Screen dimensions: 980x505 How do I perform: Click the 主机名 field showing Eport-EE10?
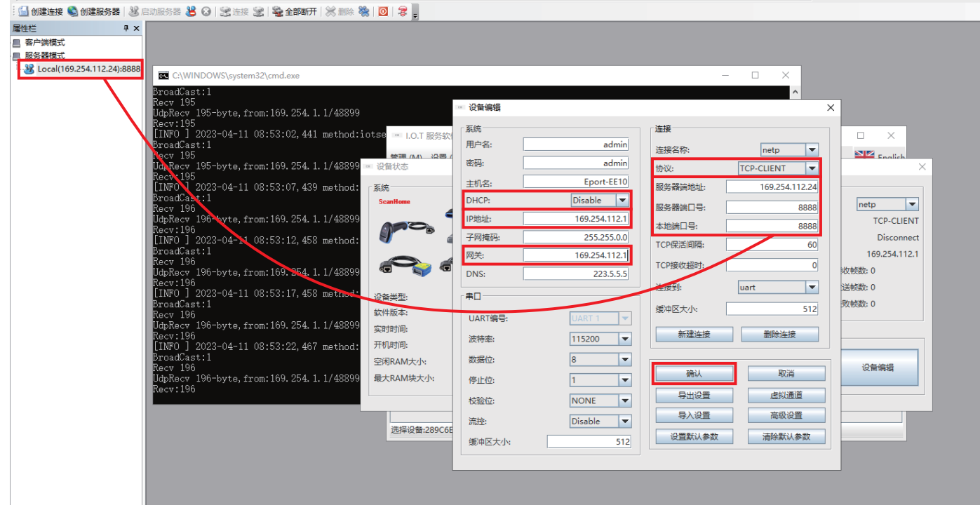point(576,182)
